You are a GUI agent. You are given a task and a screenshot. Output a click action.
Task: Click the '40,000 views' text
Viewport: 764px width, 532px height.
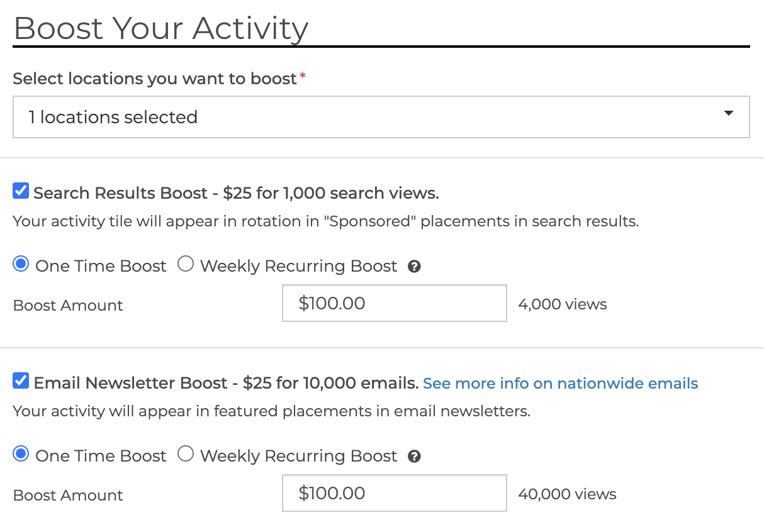567,494
